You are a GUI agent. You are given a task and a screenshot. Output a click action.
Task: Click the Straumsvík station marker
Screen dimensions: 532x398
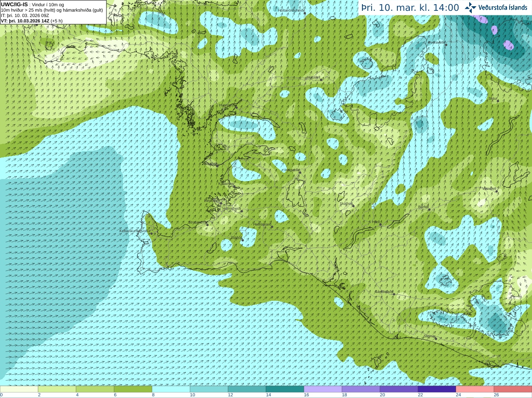coord(207,225)
